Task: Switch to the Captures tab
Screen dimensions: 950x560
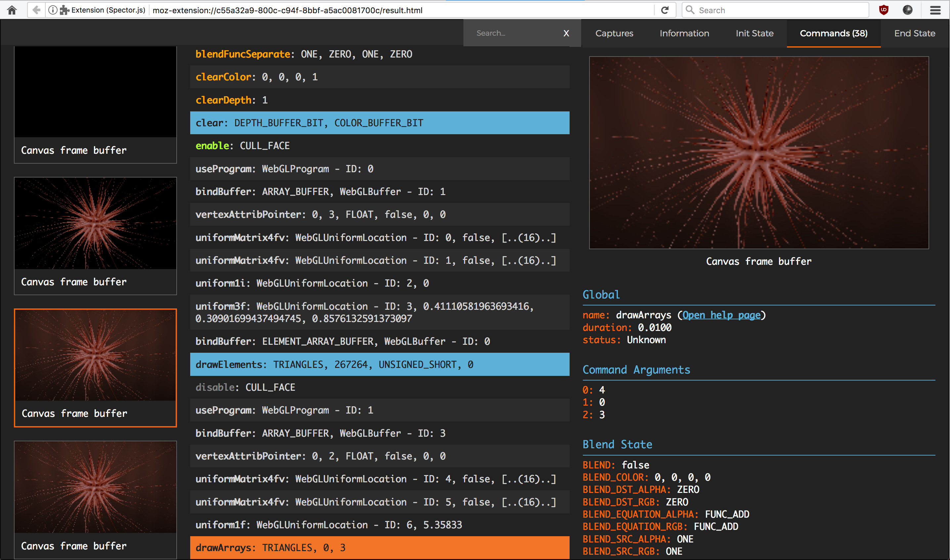Action: 614,33
